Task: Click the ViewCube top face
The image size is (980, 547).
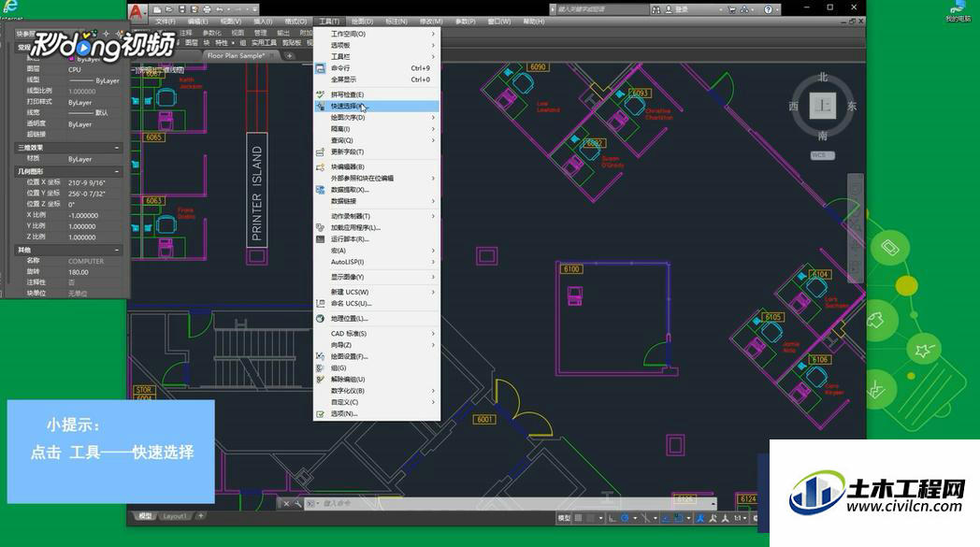Action: 823,106
